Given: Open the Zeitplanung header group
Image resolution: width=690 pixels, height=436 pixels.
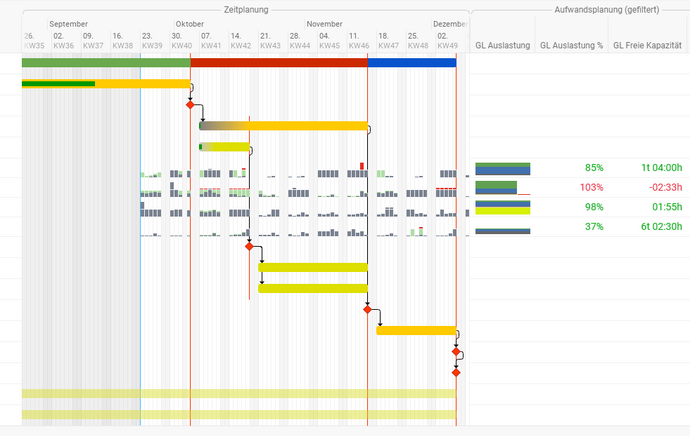Looking at the screenshot, I should pos(245,8).
